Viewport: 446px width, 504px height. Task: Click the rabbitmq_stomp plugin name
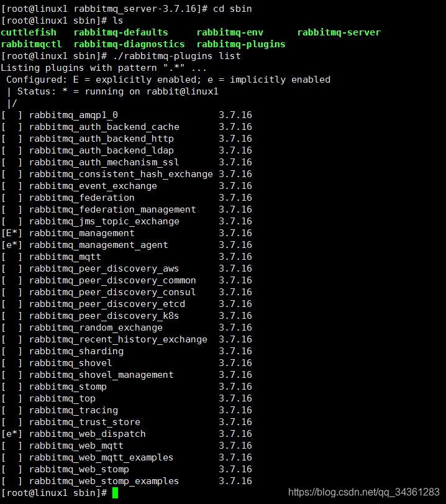pos(68,387)
